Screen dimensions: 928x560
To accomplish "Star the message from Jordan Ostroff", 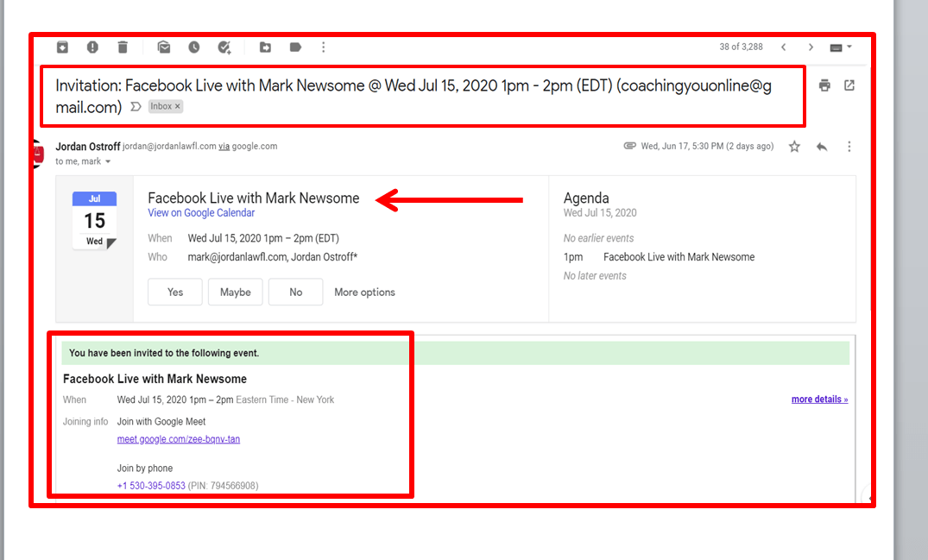I will pyautogui.click(x=794, y=147).
